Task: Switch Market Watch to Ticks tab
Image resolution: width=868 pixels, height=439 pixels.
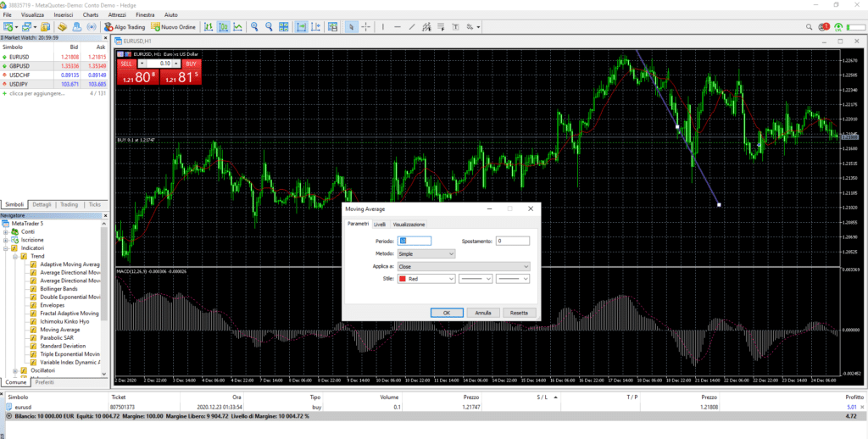Action: (x=95, y=204)
